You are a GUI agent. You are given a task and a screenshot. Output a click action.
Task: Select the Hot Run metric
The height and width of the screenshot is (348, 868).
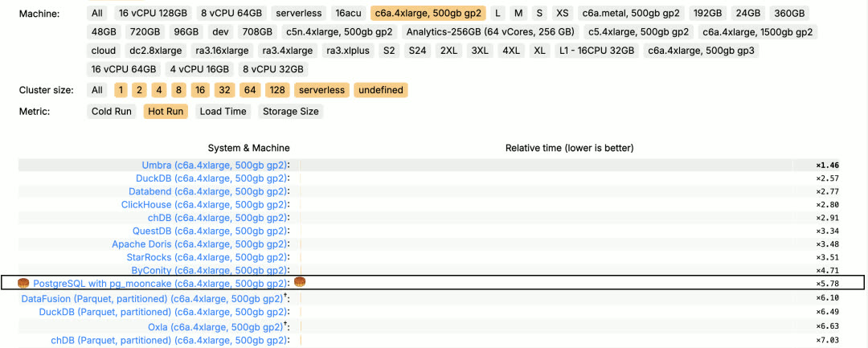[x=166, y=112]
